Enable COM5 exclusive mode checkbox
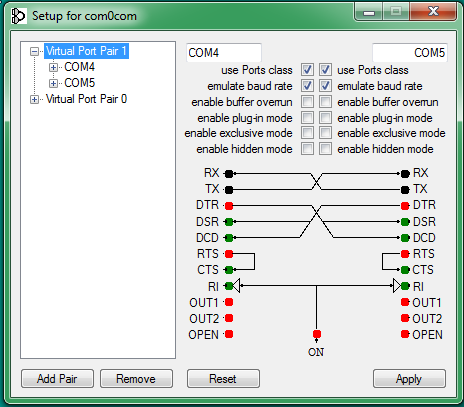The height and width of the screenshot is (407, 464). tap(325, 133)
